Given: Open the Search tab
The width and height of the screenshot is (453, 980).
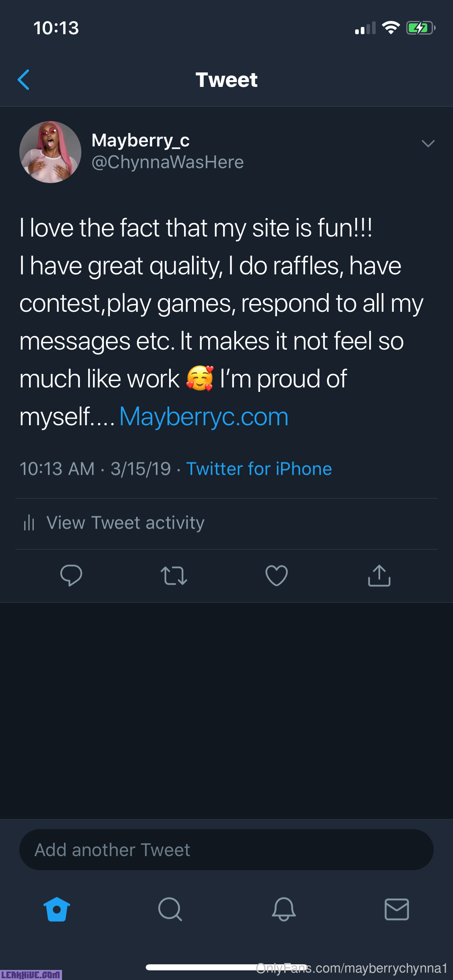Looking at the screenshot, I should tap(170, 909).
